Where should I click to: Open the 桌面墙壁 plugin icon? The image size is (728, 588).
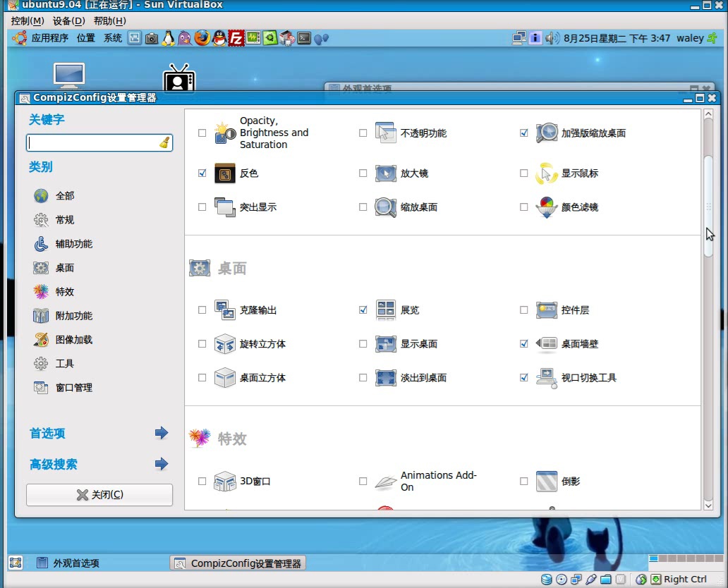coord(547,344)
